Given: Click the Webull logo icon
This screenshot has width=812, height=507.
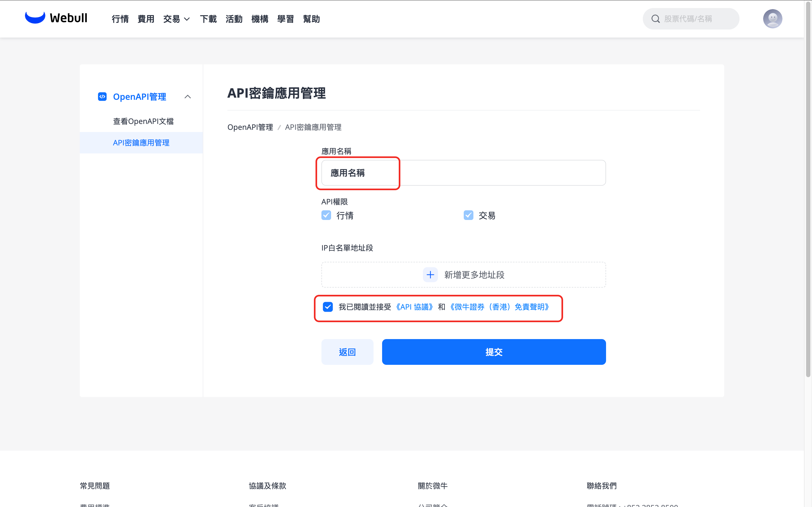Looking at the screenshot, I should [x=35, y=17].
